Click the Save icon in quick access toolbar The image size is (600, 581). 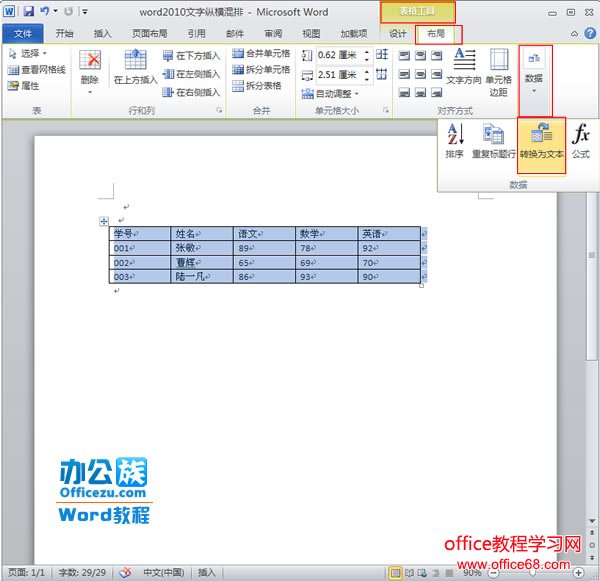(x=28, y=11)
